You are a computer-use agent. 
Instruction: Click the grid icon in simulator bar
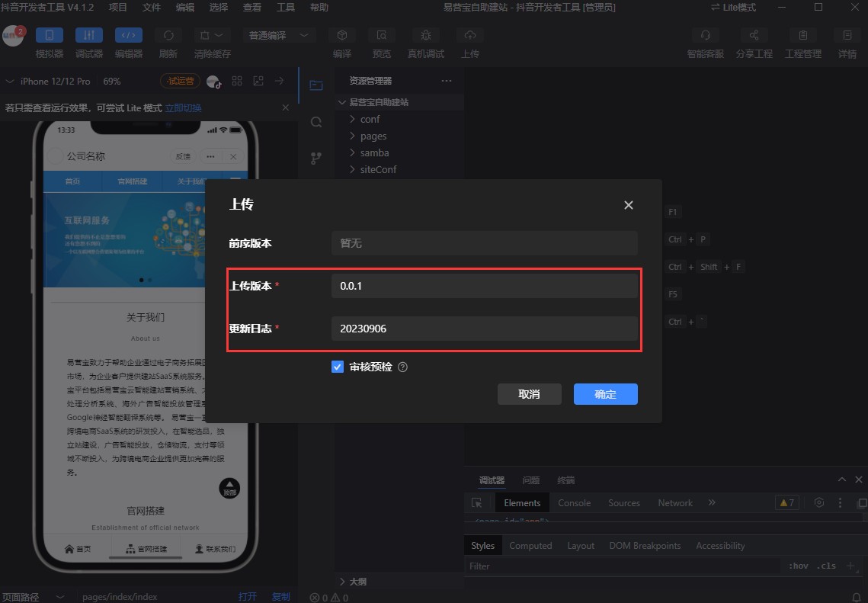[237, 81]
